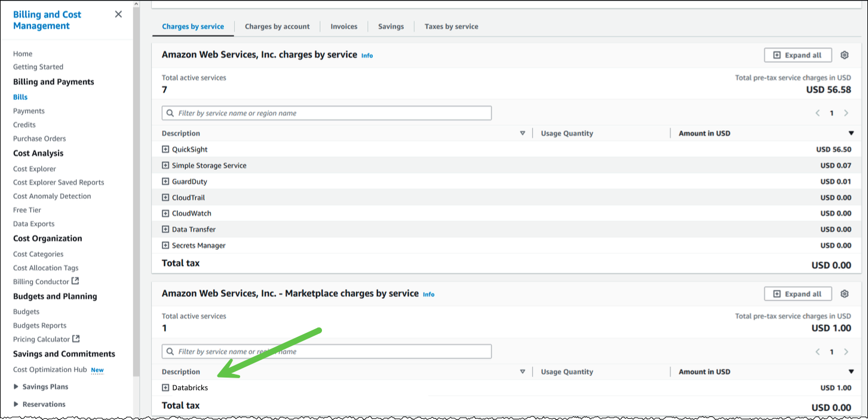Sort AWS charges by Amount in USD arrow
The image size is (868, 420).
click(851, 133)
